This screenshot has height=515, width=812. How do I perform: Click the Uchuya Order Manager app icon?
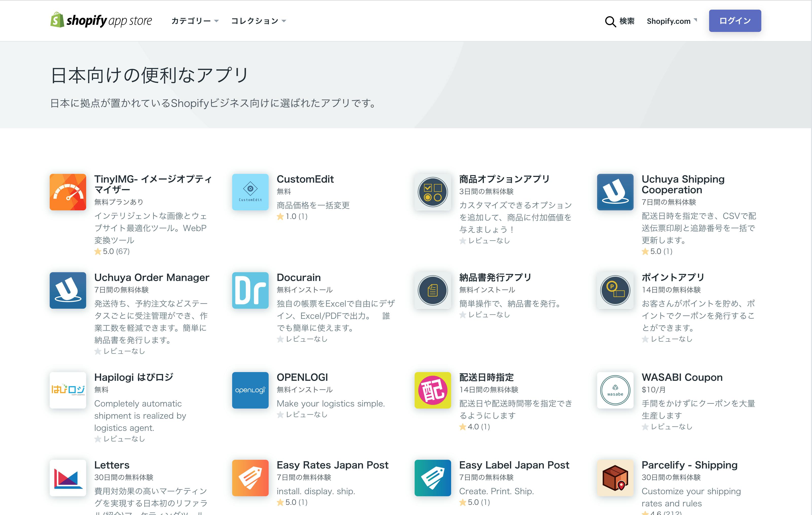coord(68,290)
